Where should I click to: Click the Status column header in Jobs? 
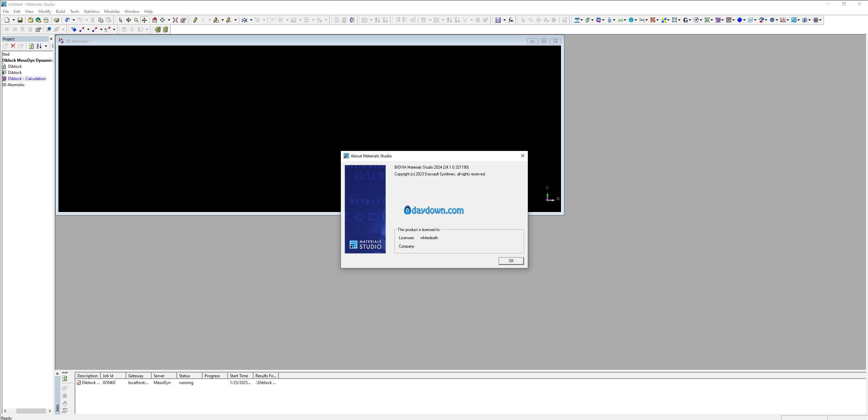coord(189,376)
